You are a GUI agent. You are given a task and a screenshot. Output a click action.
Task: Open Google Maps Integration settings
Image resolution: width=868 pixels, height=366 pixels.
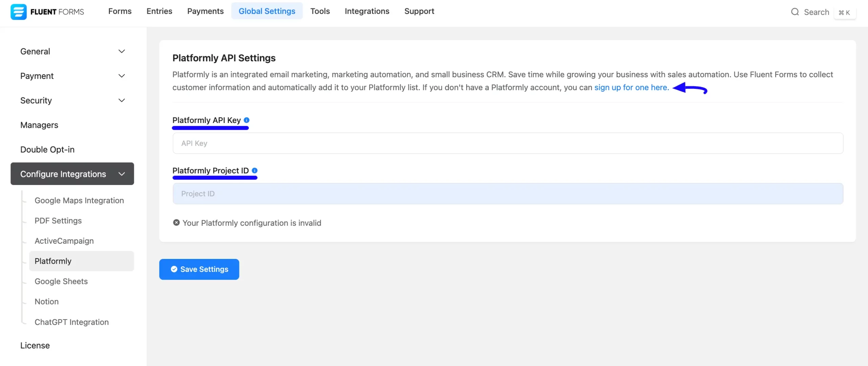tap(79, 200)
